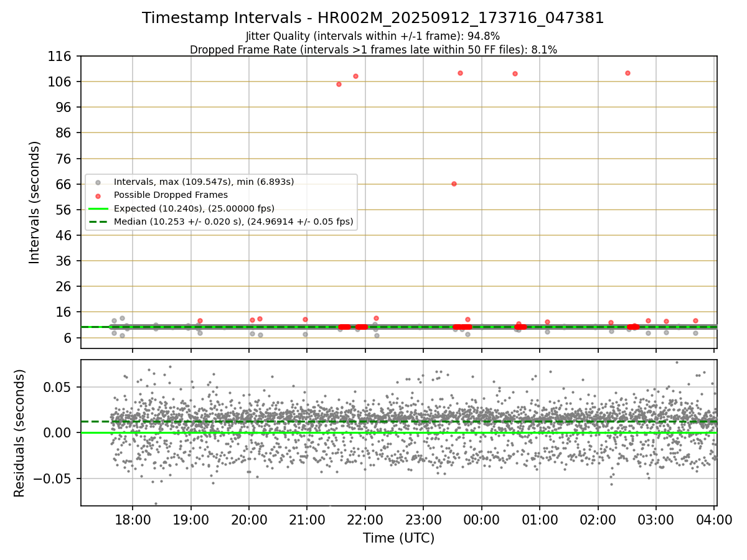
Task: Click the x-axis time label "04:00"
Action: click(x=714, y=520)
